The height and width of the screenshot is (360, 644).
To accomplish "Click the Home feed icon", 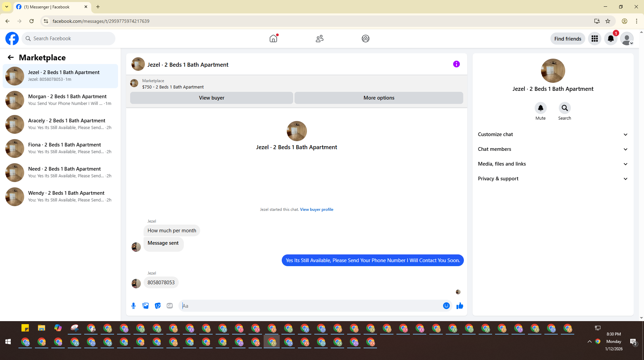I will (x=274, y=39).
